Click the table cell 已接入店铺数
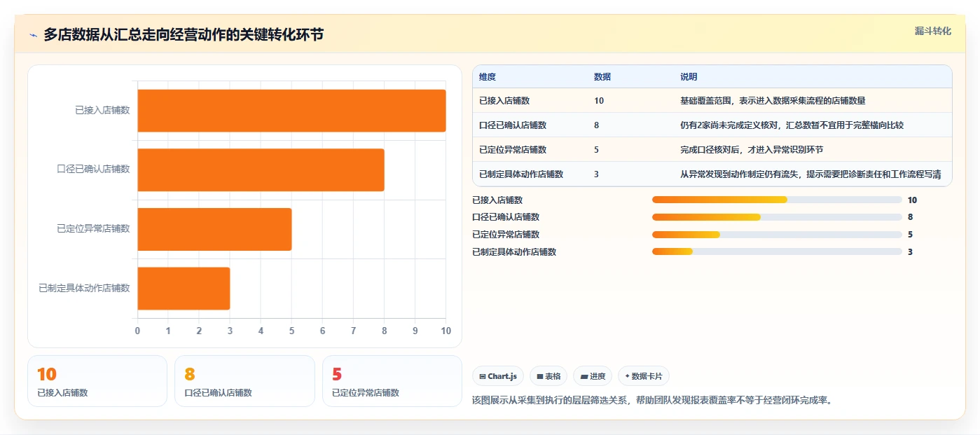Viewport: 980px width, 435px height. [x=504, y=101]
